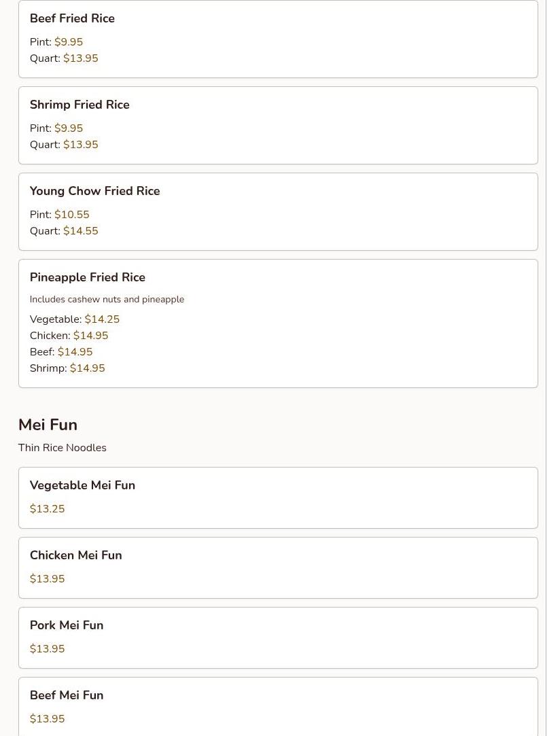The image size is (560, 736).
Task: Open the Vegetable Mei Fun item
Action: coord(82,485)
